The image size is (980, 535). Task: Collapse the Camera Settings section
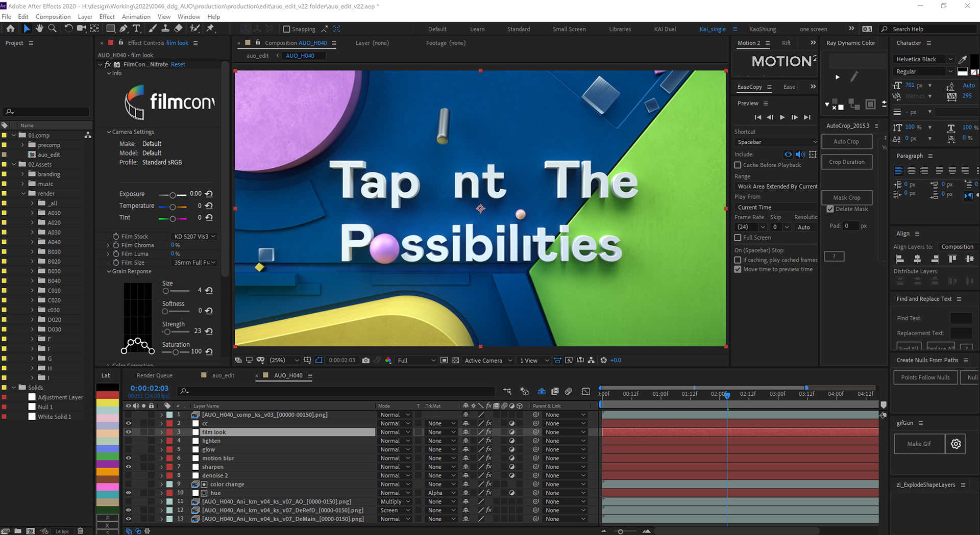pyautogui.click(x=109, y=132)
